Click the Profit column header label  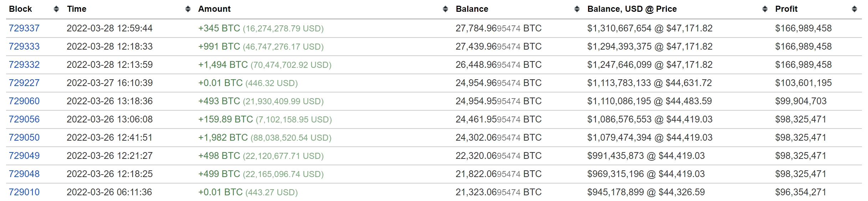pos(786,9)
